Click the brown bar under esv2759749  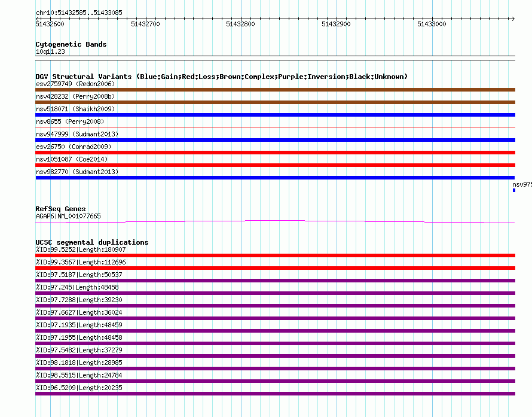tap(275, 90)
